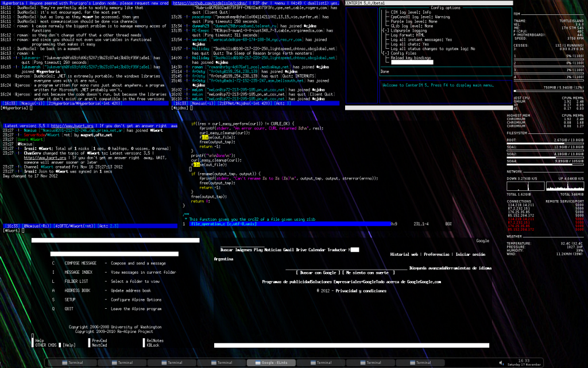Toggle 'Log all status changes to system log'
The width and height of the screenshot is (588, 368).
[x=431, y=48]
